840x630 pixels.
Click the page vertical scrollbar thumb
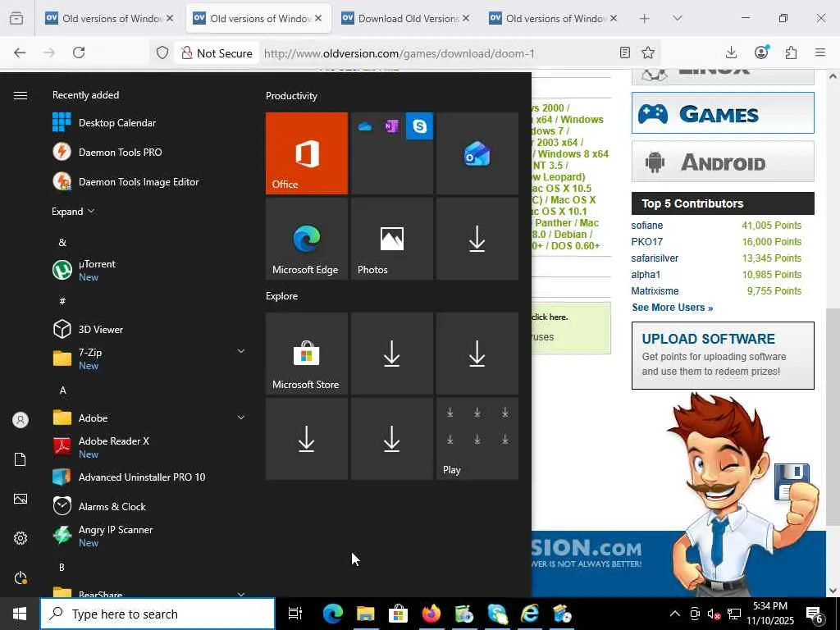tap(833, 417)
